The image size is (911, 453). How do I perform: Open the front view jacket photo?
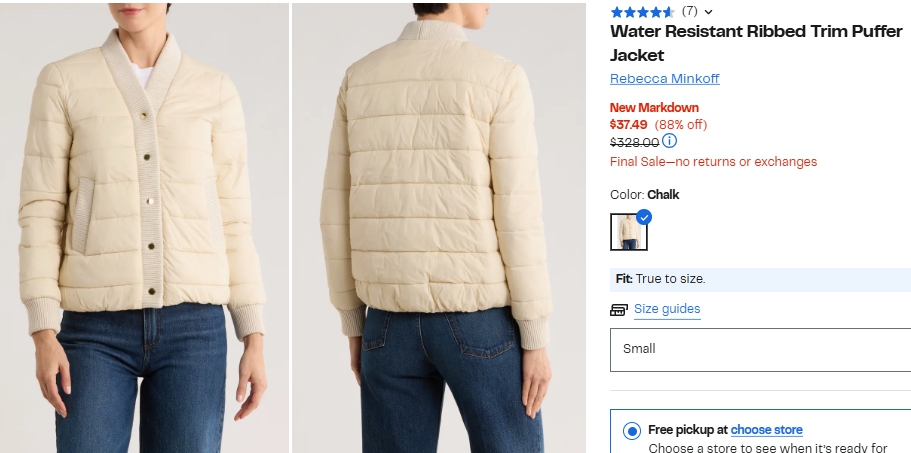[x=144, y=228]
